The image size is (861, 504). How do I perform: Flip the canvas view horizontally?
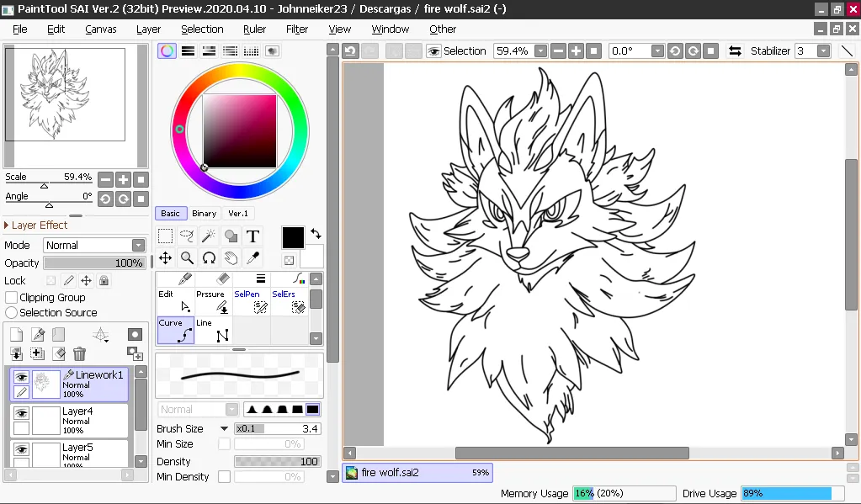pyautogui.click(x=735, y=51)
